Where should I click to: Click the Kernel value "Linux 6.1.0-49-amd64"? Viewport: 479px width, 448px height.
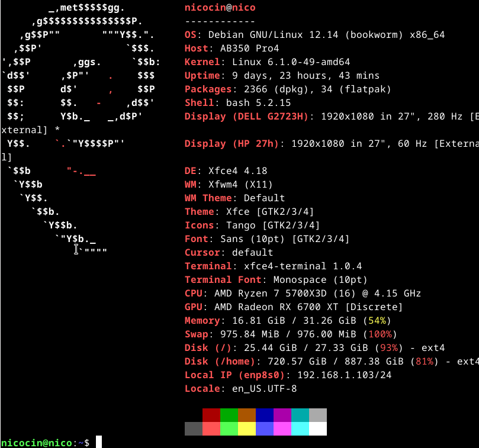[x=291, y=62]
